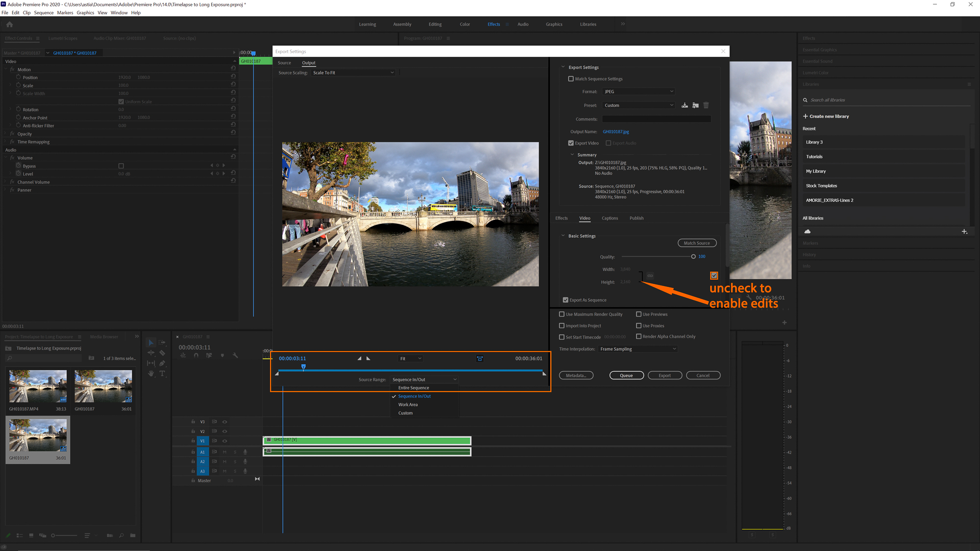
Task: Enable the Export Audio checkbox
Action: pyautogui.click(x=608, y=143)
